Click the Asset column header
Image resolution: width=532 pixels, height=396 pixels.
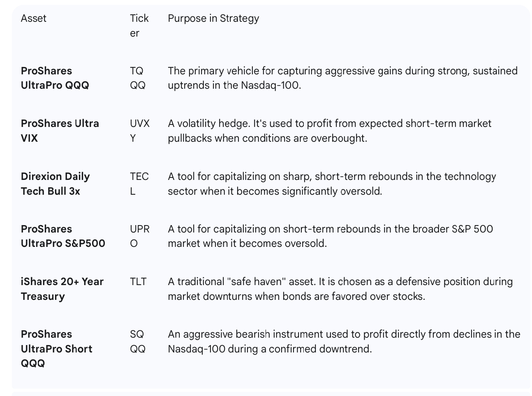point(33,18)
